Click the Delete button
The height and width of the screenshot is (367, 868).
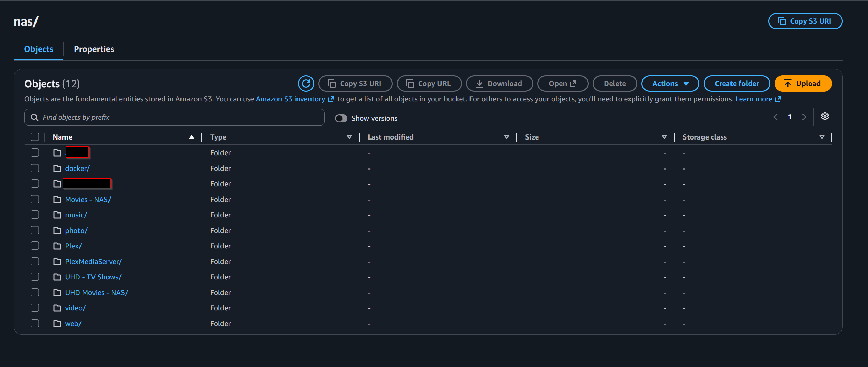[x=615, y=84]
